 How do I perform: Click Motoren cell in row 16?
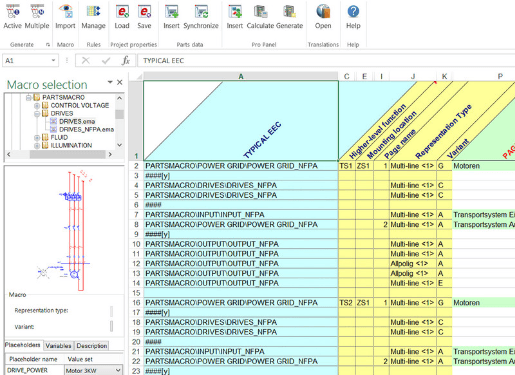[x=483, y=303]
